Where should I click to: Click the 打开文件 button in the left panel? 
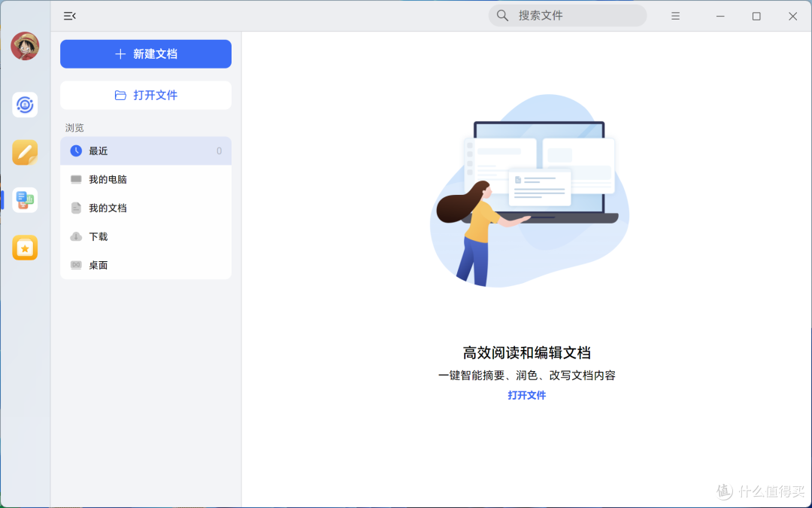(x=146, y=96)
